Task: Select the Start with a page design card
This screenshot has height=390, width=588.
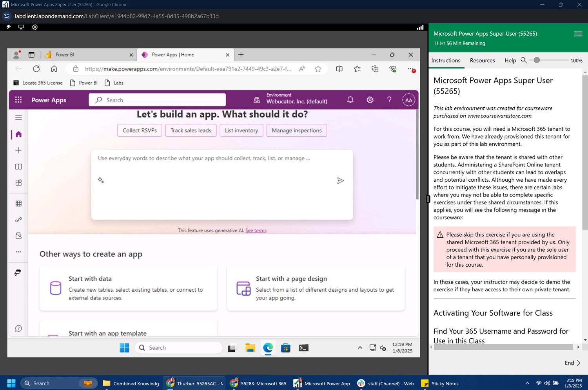Action: coord(316,288)
